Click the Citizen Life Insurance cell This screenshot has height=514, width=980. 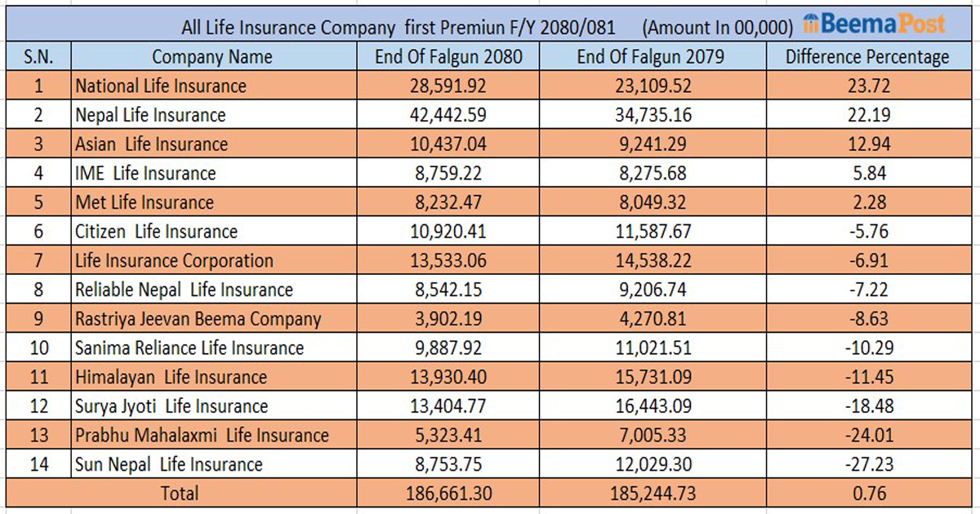click(x=157, y=232)
